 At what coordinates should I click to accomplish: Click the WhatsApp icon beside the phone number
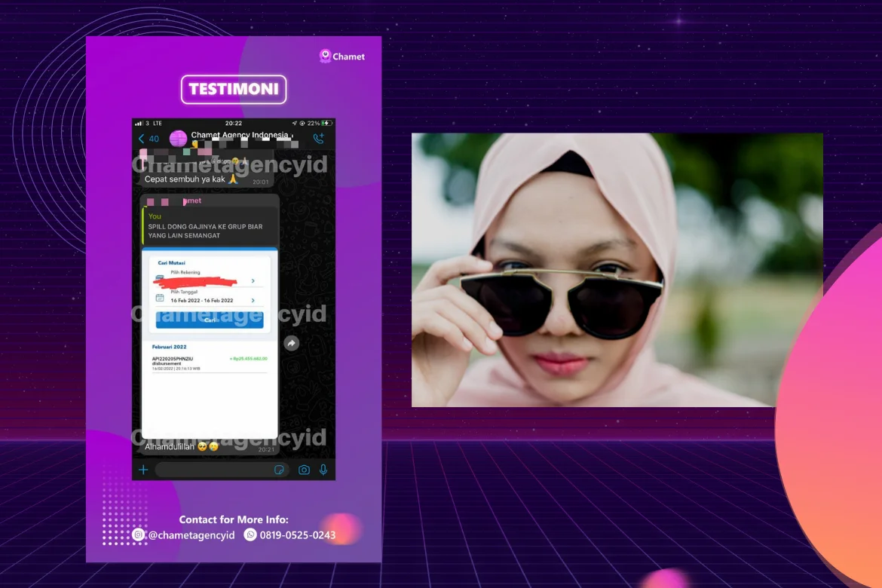(250, 534)
